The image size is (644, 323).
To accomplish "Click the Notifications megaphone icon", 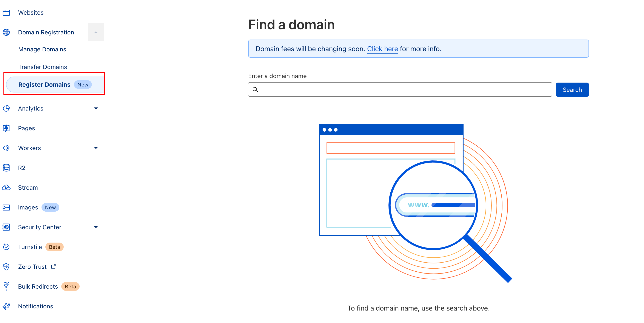I will tap(6, 306).
